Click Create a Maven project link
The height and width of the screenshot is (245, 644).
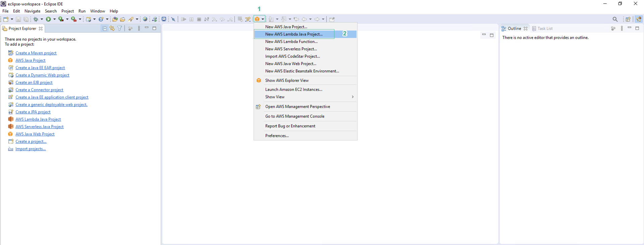tap(36, 53)
